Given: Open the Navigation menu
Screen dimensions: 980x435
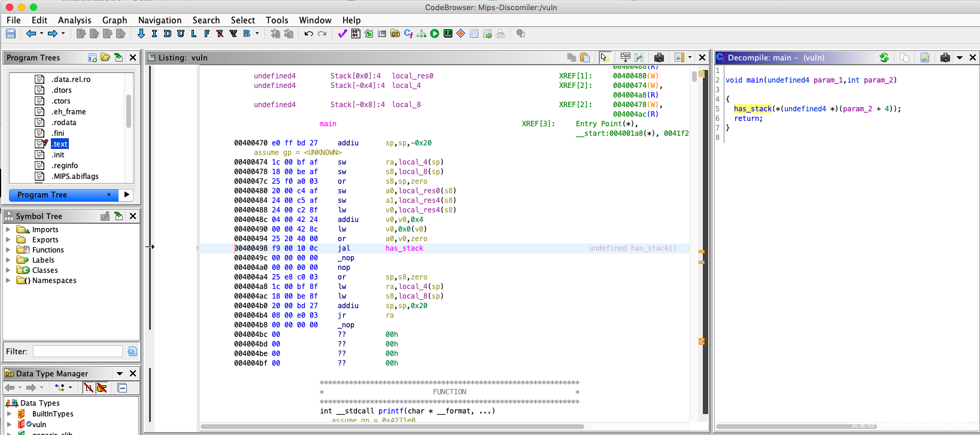Looking at the screenshot, I should click(x=159, y=20).
